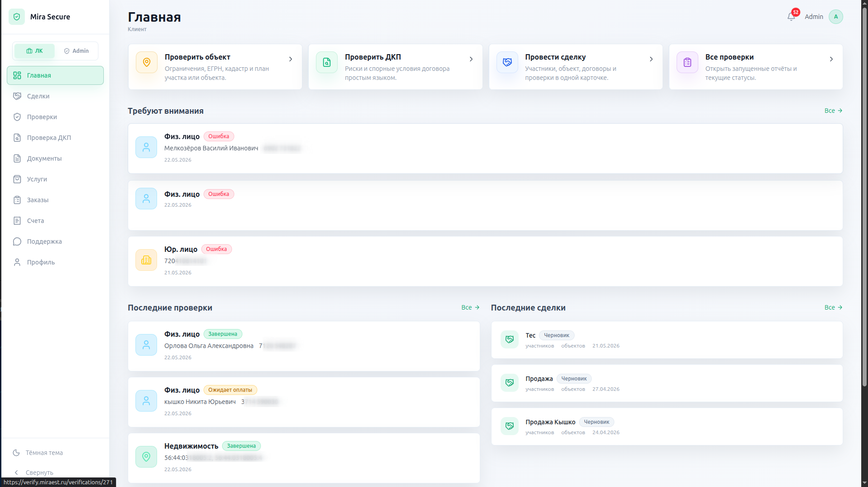Click handshake icon on Продажа Кышко deal

(x=510, y=426)
